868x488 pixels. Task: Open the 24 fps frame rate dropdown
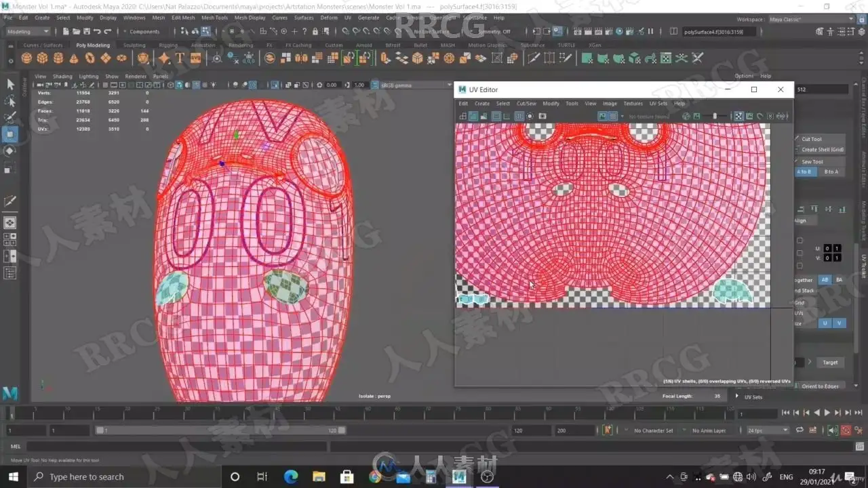768,430
